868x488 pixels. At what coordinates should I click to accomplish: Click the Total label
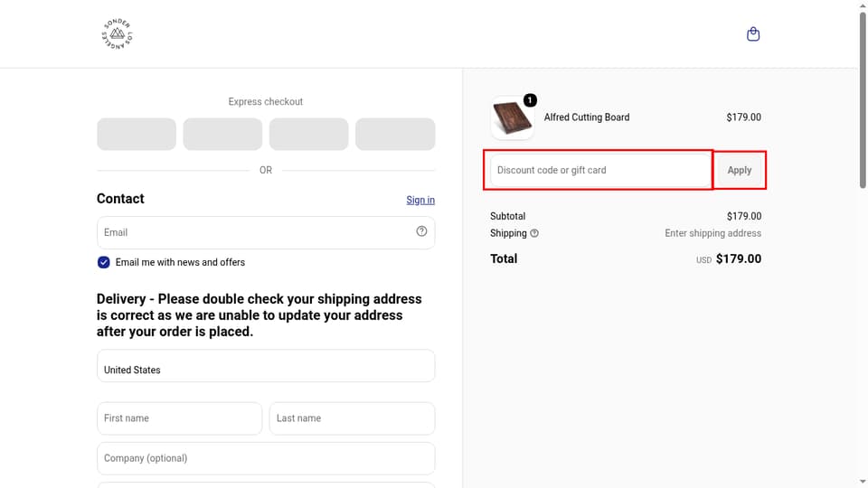click(x=504, y=259)
